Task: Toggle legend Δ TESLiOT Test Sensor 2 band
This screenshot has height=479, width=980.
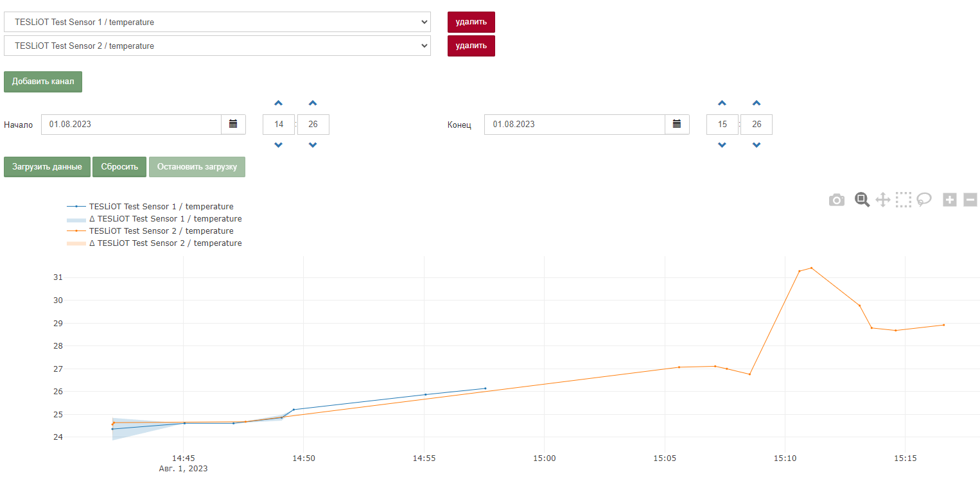Action: click(154, 243)
